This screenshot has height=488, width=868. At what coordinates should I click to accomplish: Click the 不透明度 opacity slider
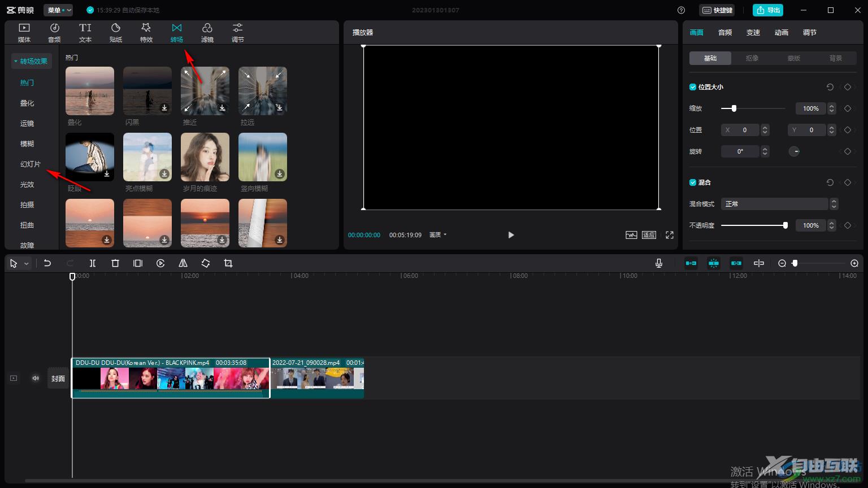[753, 225]
